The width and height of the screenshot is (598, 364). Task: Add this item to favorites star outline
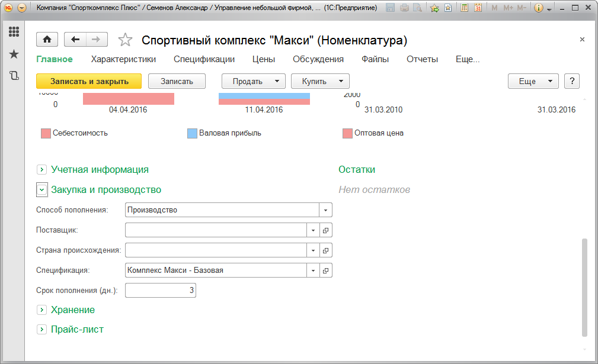pyautogui.click(x=125, y=40)
